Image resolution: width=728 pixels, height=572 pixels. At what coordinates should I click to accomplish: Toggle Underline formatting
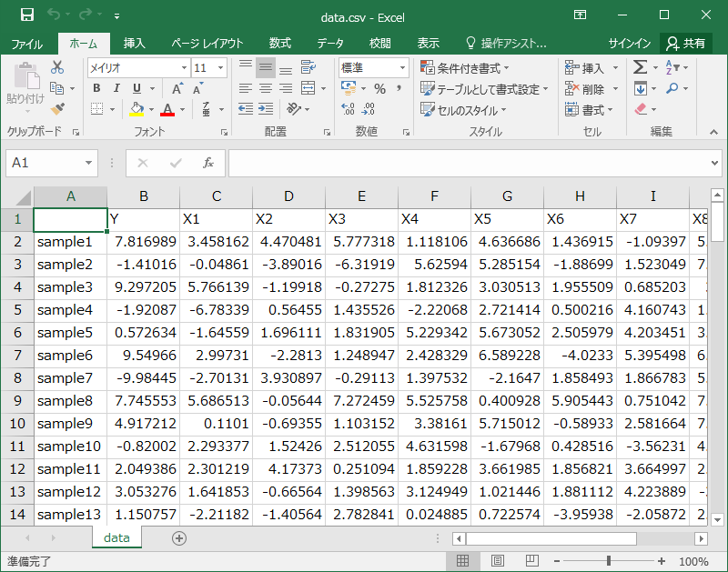pyautogui.click(x=136, y=88)
